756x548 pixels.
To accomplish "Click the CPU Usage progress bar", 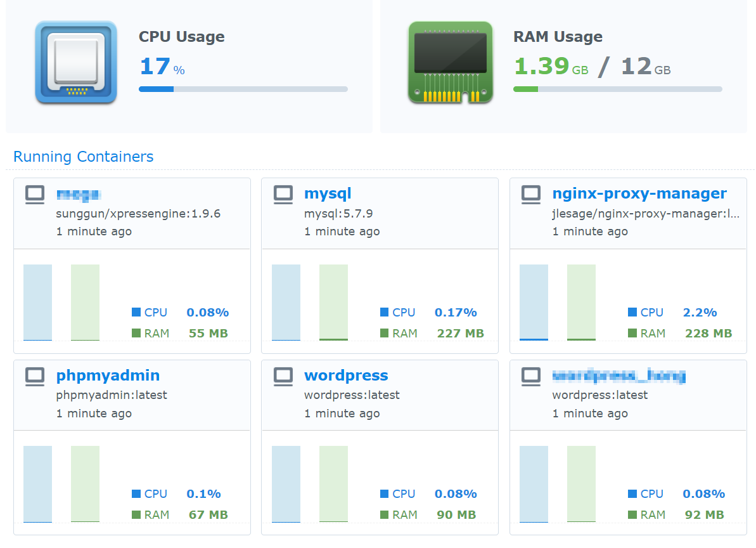I will (x=243, y=89).
